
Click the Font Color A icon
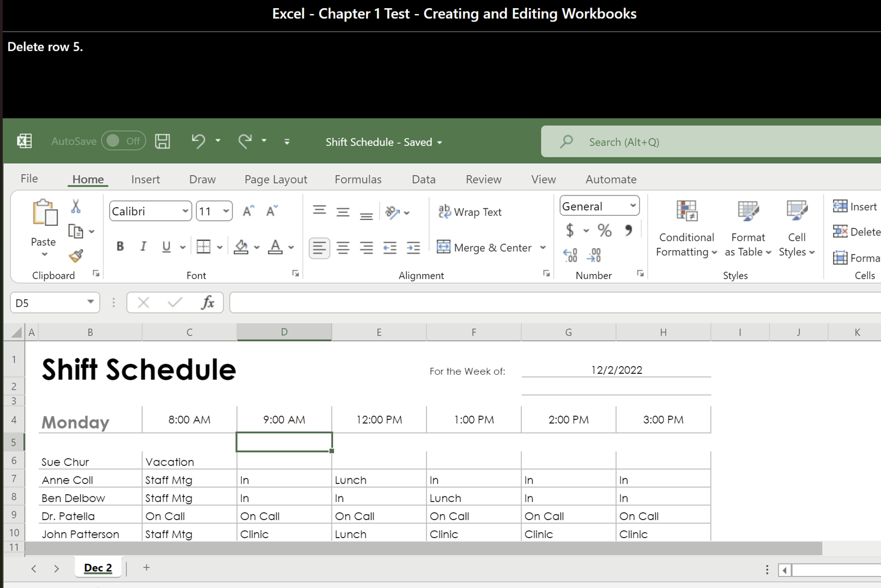pyautogui.click(x=276, y=247)
